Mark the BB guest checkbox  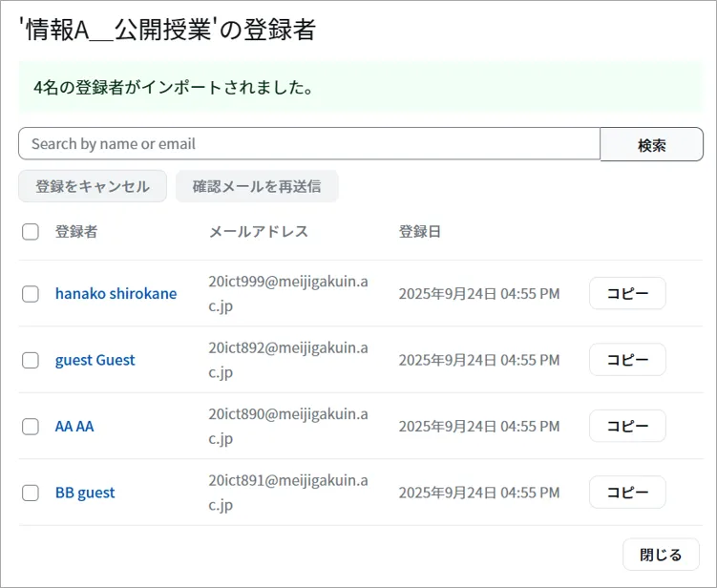[31, 493]
